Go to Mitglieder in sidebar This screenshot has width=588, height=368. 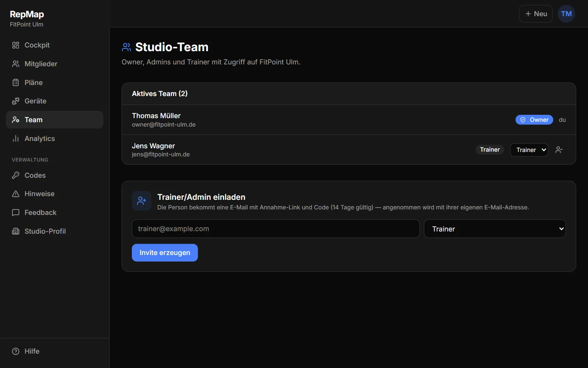click(54, 64)
